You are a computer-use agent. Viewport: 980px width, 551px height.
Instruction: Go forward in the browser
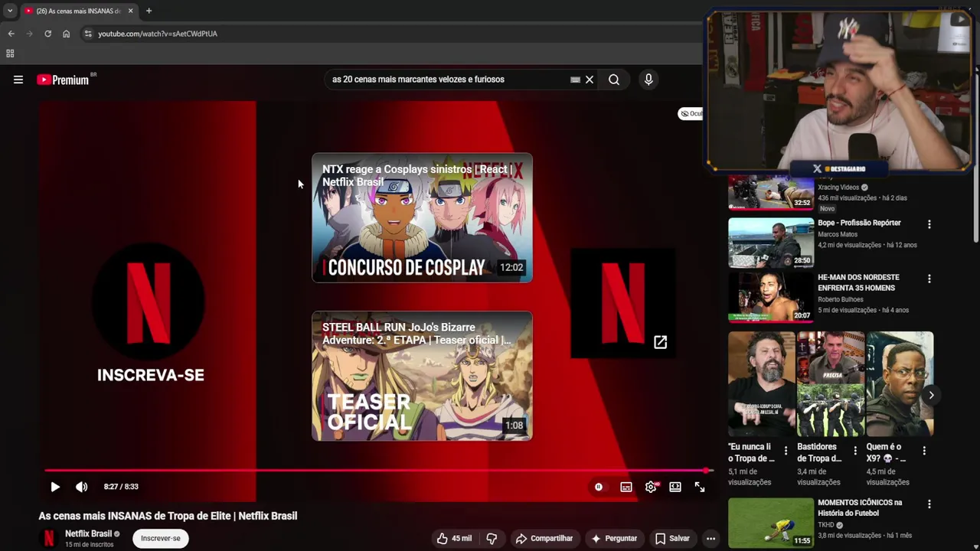[x=29, y=34]
